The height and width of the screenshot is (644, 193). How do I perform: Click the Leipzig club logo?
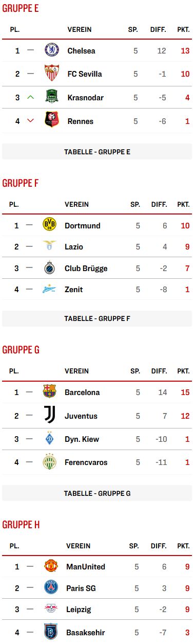pyautogui.click(x=51, y=609)
